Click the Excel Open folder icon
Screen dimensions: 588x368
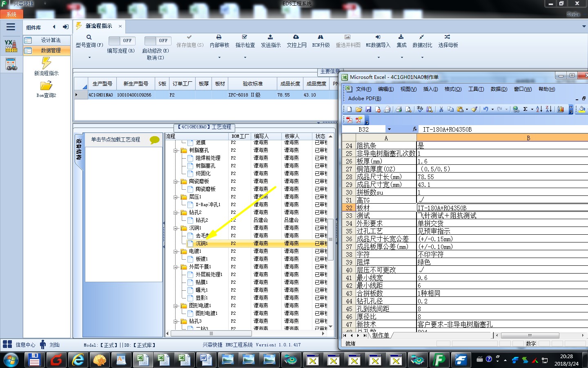click(359, 109)
